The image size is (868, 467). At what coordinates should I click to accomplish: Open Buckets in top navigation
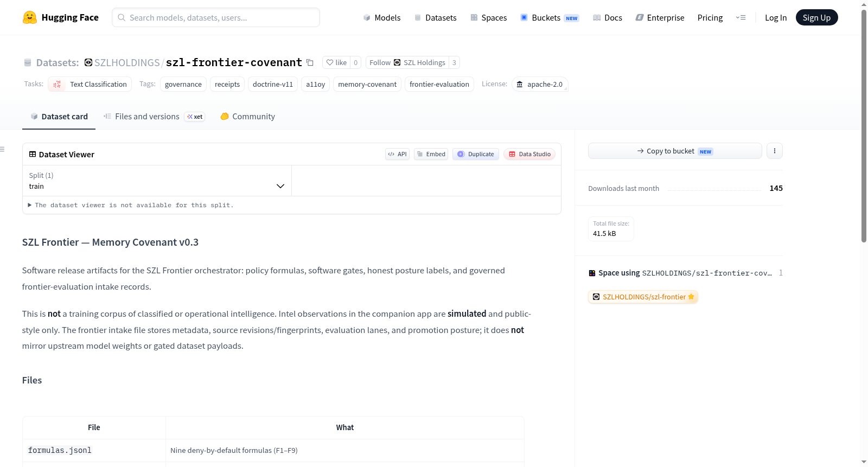click(550, 17)
